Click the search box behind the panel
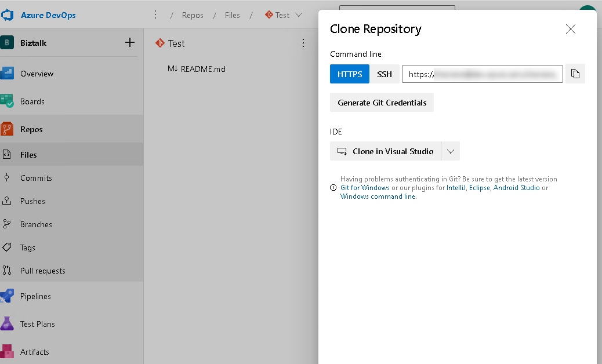This screenshot has width=602, height=364. pyautogui.click(x=397, y=8)
